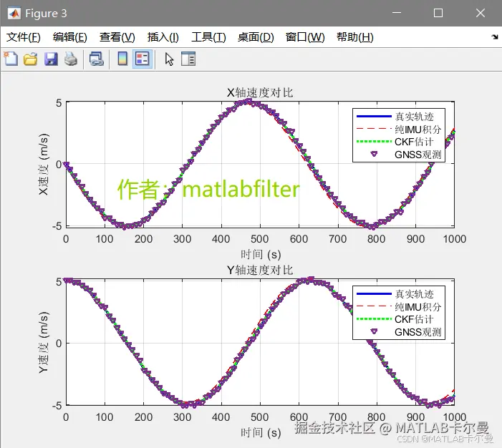Image resolution: width=502 pixels, height=448 pixels.
Task: Open the 桌面(D) menu
Action: coord(256,37)
